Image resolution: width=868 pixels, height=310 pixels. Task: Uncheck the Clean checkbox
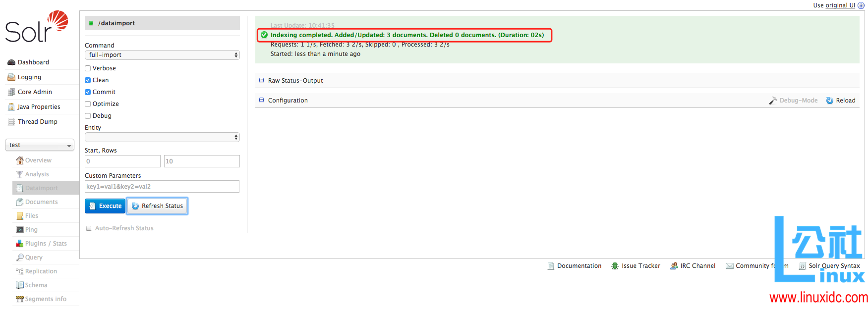tap(88, 80)
